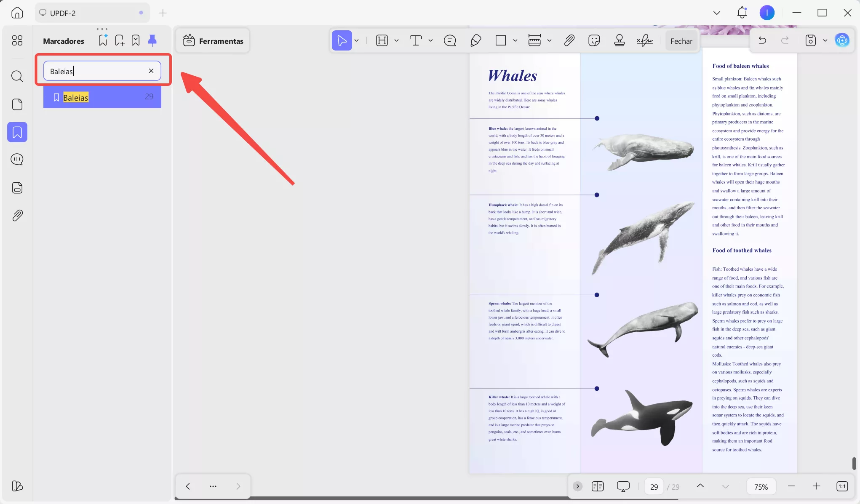The height and width of the screenshot is (504, 860).
Task: Click the sticker tool icon
Action: point(594,40)
